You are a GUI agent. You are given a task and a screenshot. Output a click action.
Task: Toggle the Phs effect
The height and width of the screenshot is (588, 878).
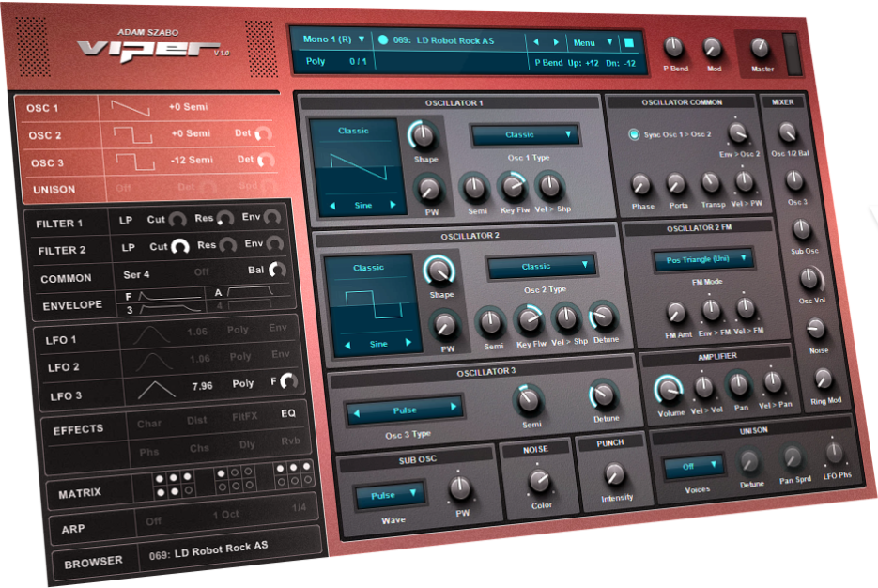click(149, 452)
